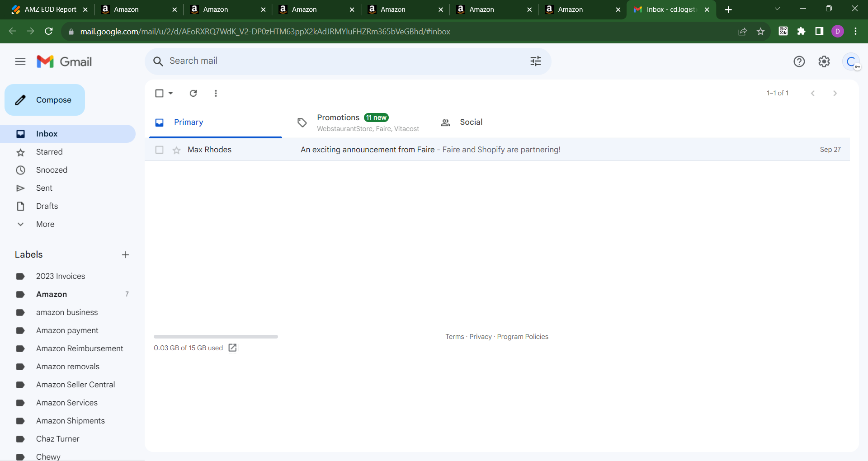View site information lock icon
The height and width of the screenshot is (461, 868).
tap(71, 32)
